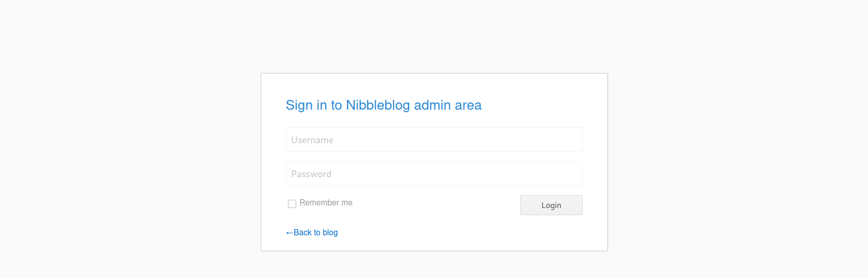This screenshot has width=868, height=277.
Task: Tick the box next to Remember me
Action: [x=292, y=204]
